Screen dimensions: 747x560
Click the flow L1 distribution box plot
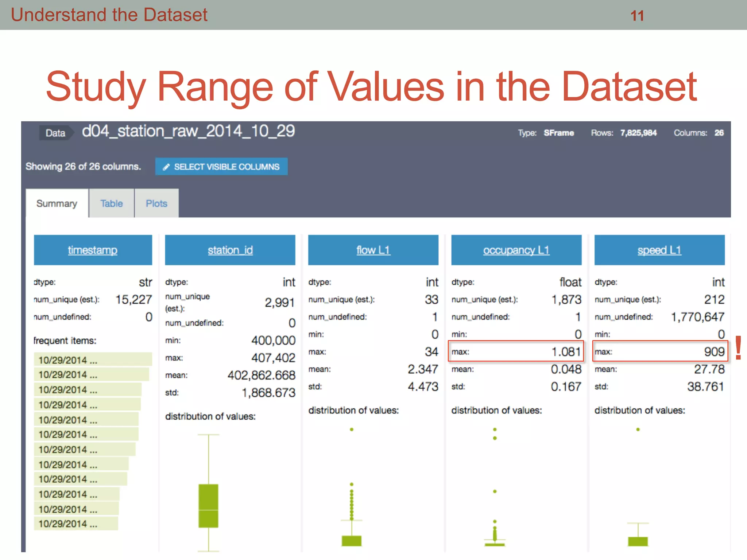pyautogui.click(x=352, y=487)
